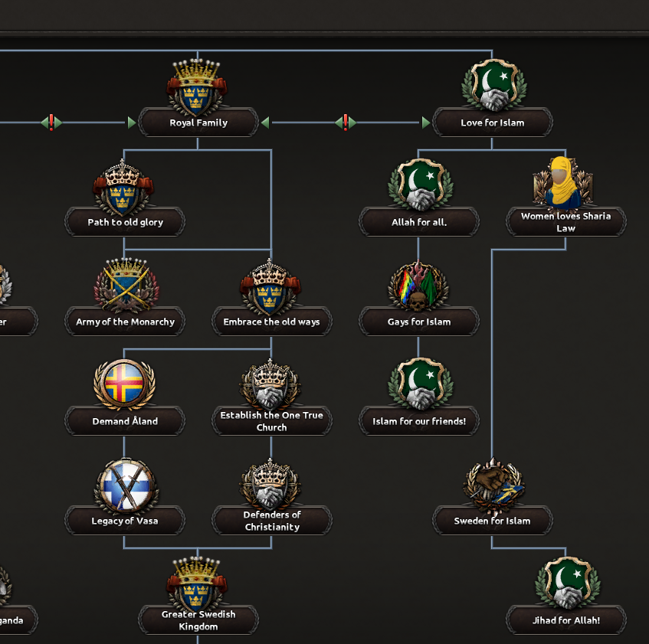The image size is (649, 644).
Task: Select the 'Defenders of Christianity' text
Action: [272, 521]
